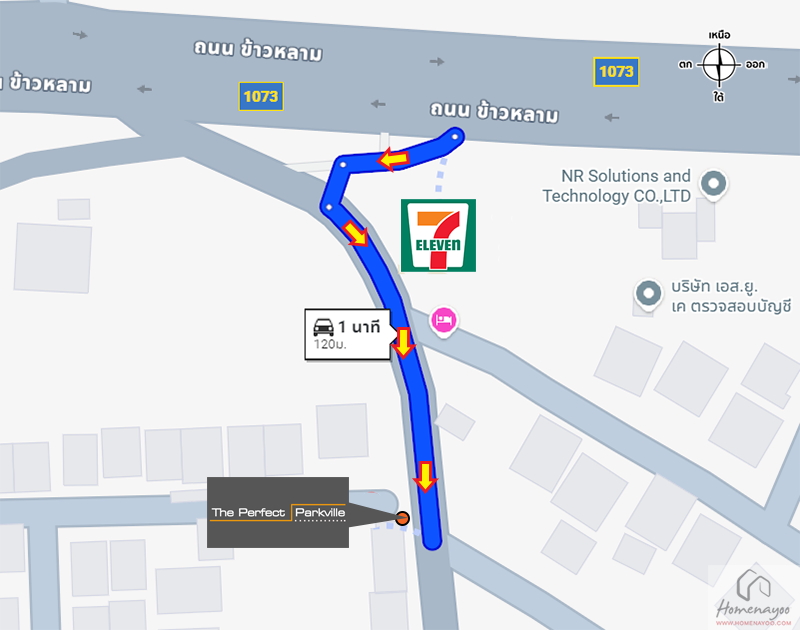Click the 1 นาที 120ม. route box
Viewport: 800px width, 630px height.
(347, 334)
